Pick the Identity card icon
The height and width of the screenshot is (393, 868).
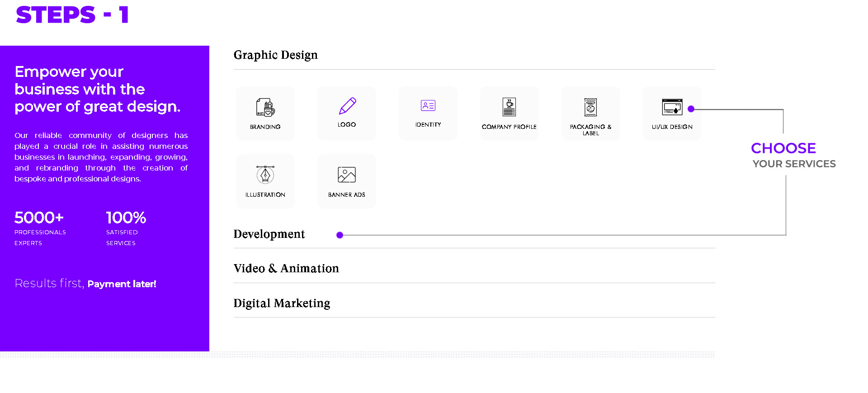[x=428, y=106]
